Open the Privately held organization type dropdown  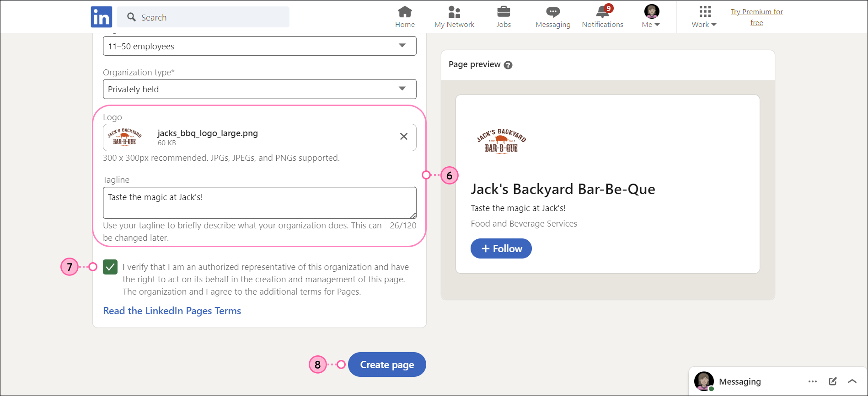coord(260,89)
